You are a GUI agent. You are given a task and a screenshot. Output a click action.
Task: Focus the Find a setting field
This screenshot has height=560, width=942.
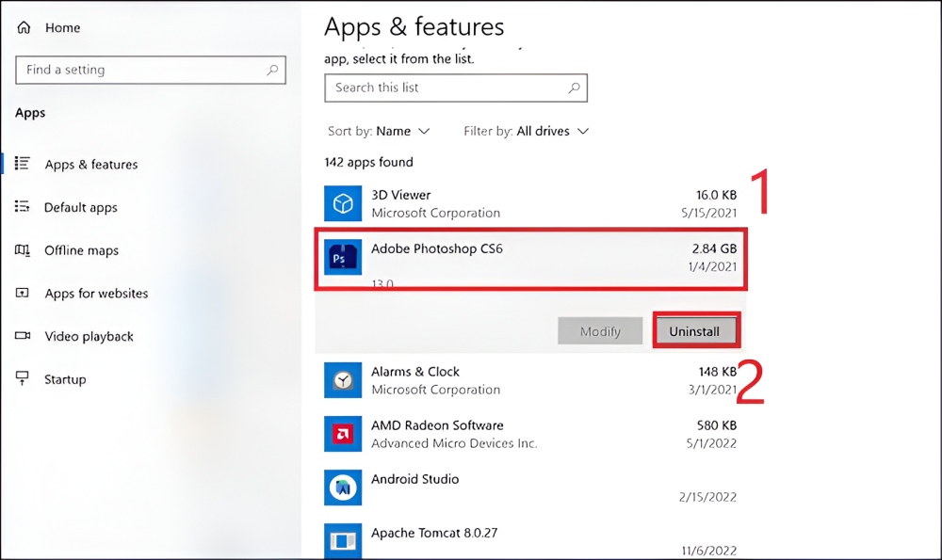coord(151,70)
